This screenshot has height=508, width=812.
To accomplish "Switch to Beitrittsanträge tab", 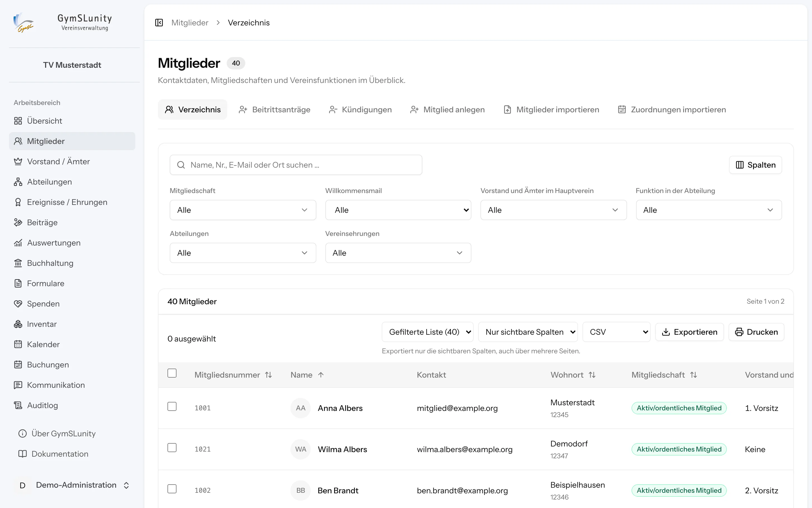I will tap(274, 110).
